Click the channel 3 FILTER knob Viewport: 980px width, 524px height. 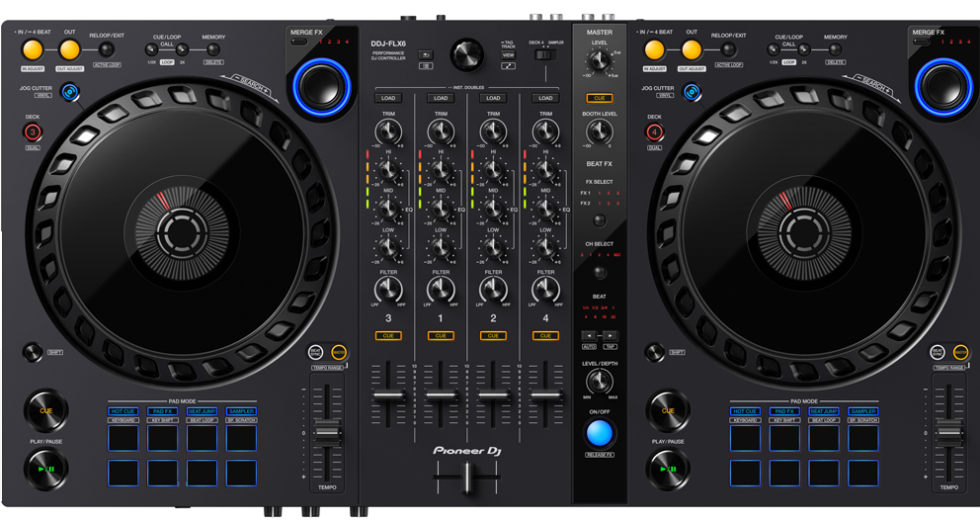pyautogui.click(x=388, y=290)
